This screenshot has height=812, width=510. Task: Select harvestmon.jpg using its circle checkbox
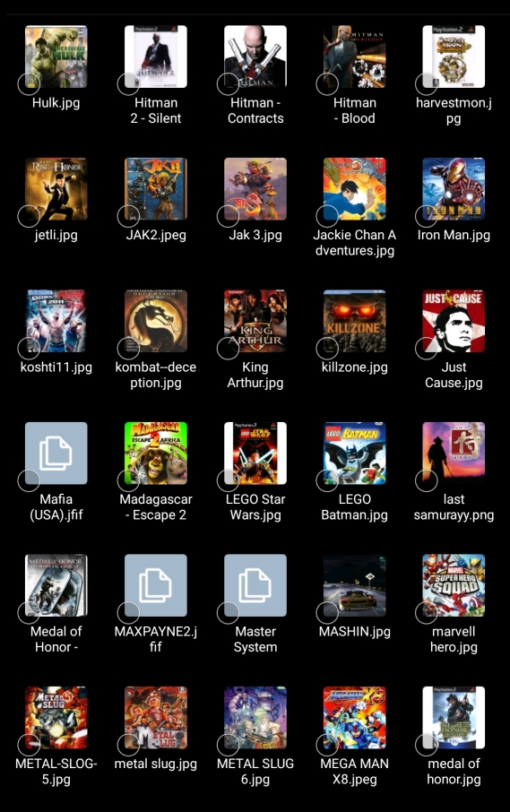[x=427, y=84]
